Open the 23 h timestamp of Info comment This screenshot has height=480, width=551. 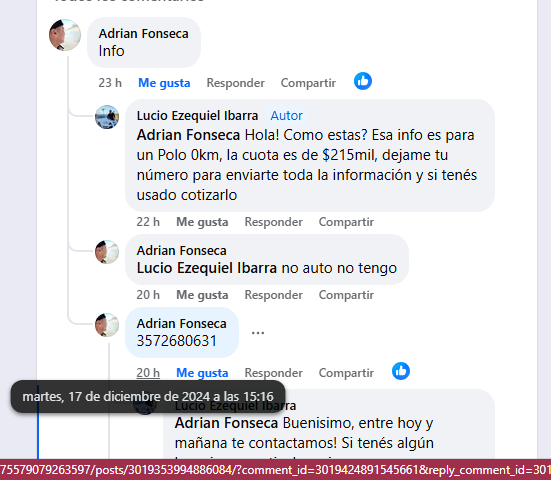[x=110, y=83]
